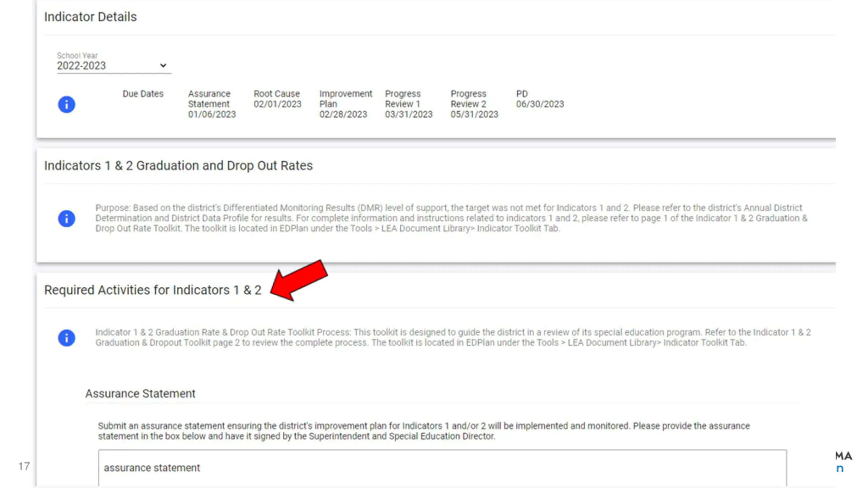The height and width of the screenshot is (488, 868).
Task: Click the info icon beside Due Dates
Action: point(66,104)
